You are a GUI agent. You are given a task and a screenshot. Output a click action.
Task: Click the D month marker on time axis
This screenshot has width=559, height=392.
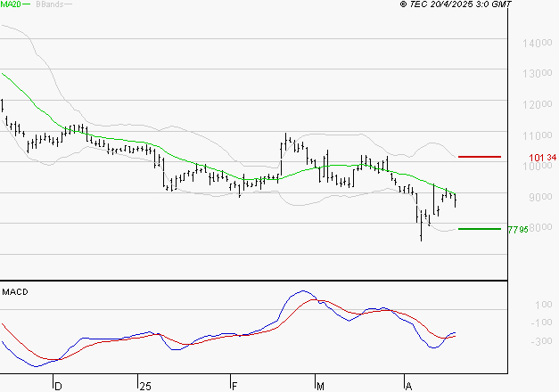pyautogui.click(x=58, y=386)
